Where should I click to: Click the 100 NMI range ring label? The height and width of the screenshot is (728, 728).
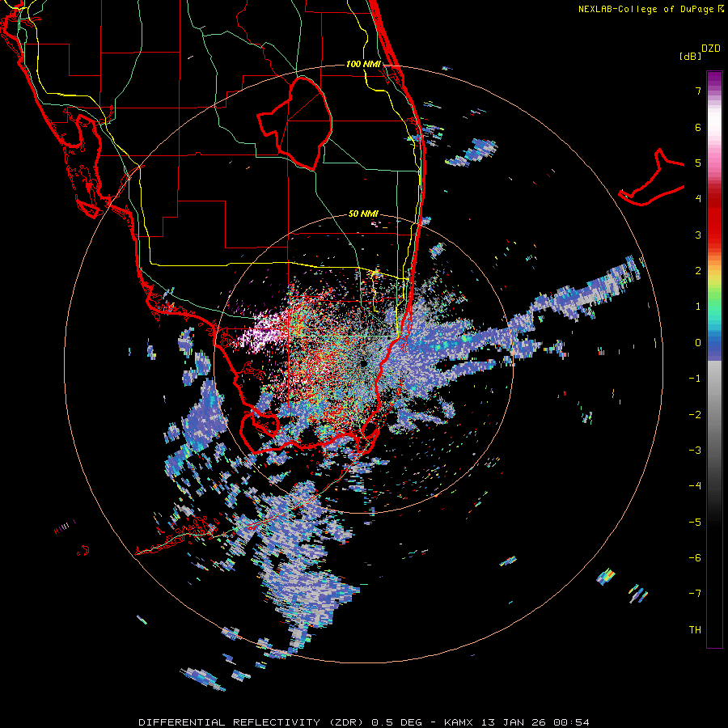click(363, 64)
